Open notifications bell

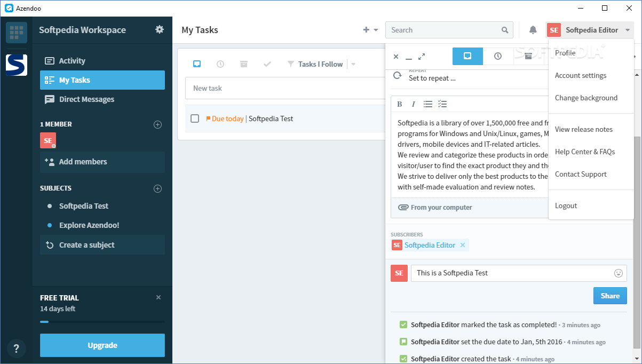tap(533, 30)
